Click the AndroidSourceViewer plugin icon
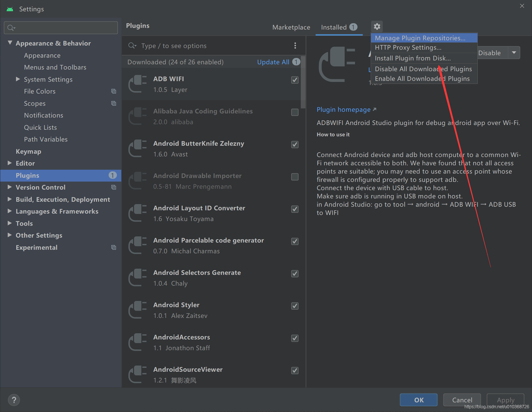The height and width of the screenshot is (412, 532). (137, 374)
